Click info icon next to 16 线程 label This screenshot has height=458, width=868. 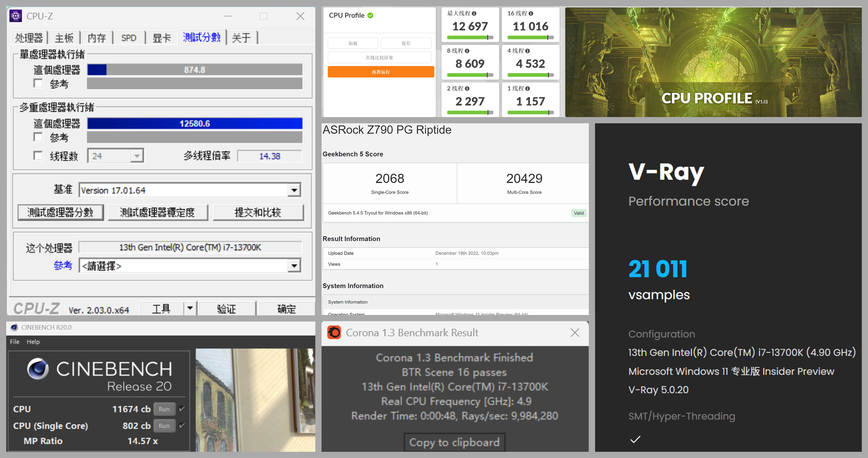click(531, 13)
